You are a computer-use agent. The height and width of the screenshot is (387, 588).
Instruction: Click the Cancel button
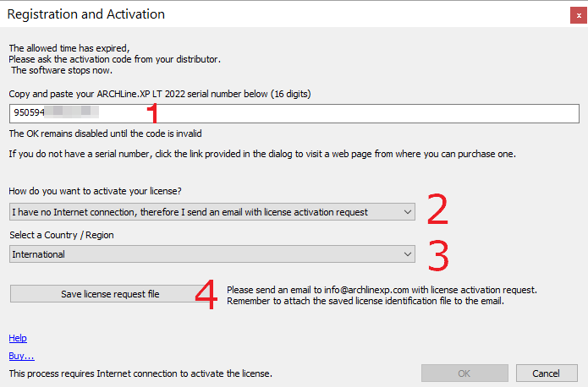click(x=546, y=373)
